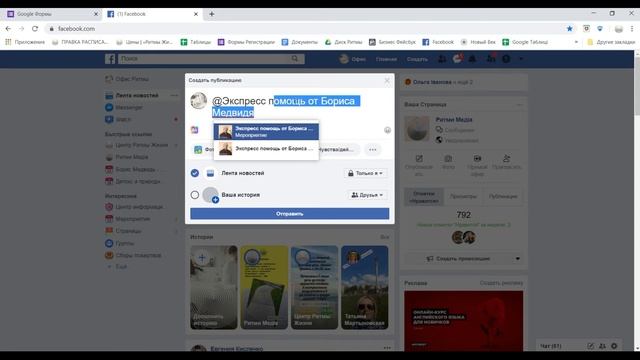Open Watch in left sidebar
Image resolution: width=640 pixels, height=360 pixels.
118,120
